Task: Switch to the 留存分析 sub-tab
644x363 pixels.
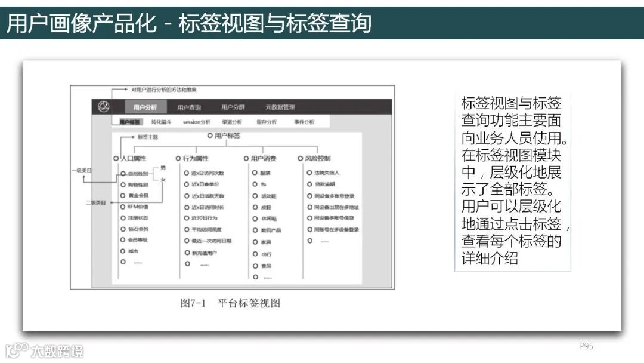Action: coord(267,122)
